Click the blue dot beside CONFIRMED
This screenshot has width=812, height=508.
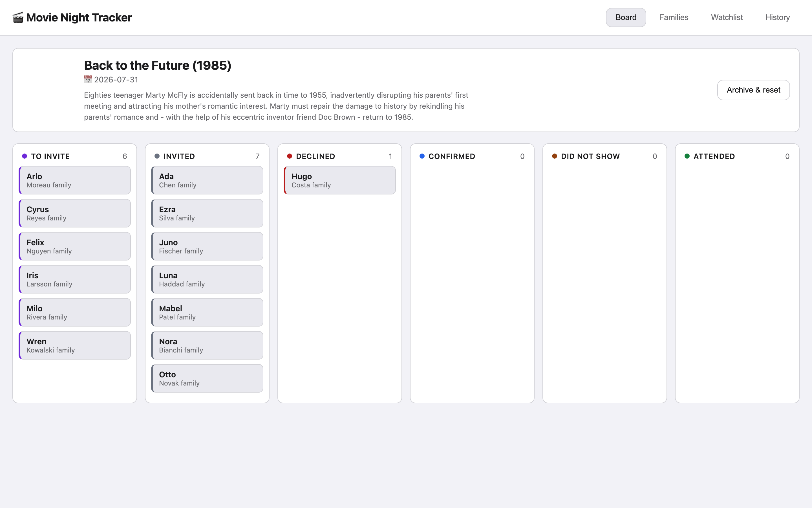coord(422,156)
